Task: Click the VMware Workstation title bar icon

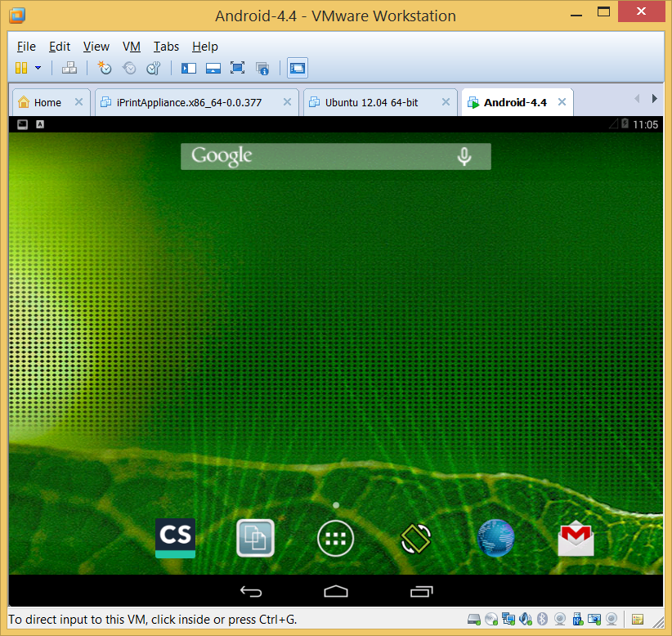Action: pos(17,16)
